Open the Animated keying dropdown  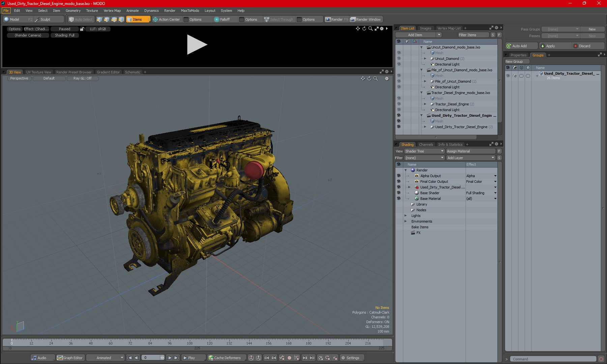pos(105,358)
